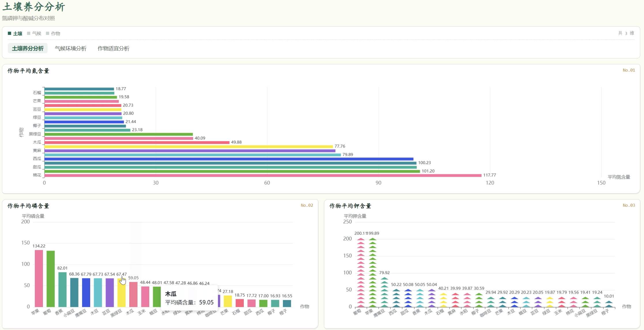This screenshot has width=644, height=330.
Task: Click the 木瓜 bar labeled 59.05
Action: coord(133,294)
